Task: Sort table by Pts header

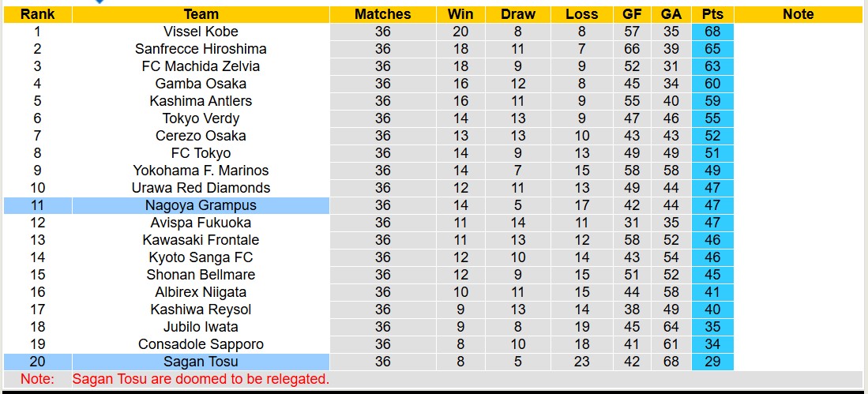Action: click(712, 14)
